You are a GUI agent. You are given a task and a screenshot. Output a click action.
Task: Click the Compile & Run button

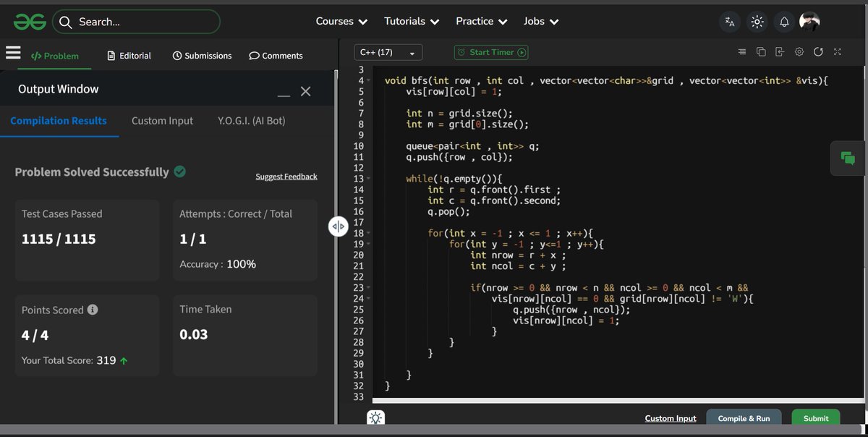tap(744, 418)
